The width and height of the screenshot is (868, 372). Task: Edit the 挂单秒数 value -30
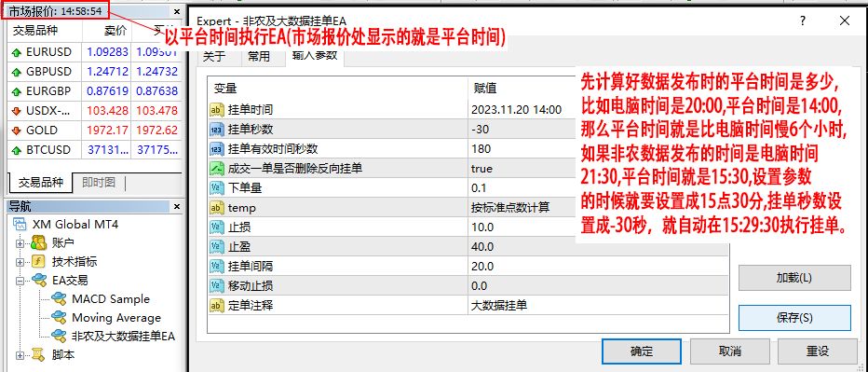coord(597,130)
